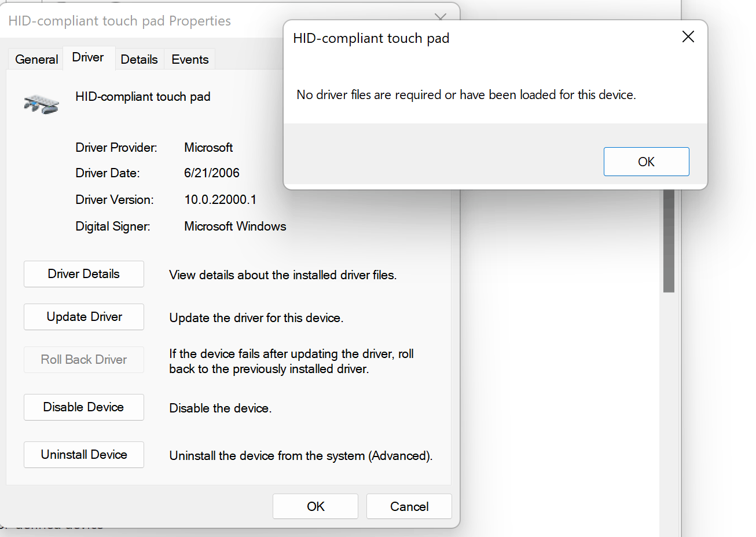The height and width of the screenshot is (537, 756).
Task: Uninstall the touch pad device
Action: pos(83,454)
